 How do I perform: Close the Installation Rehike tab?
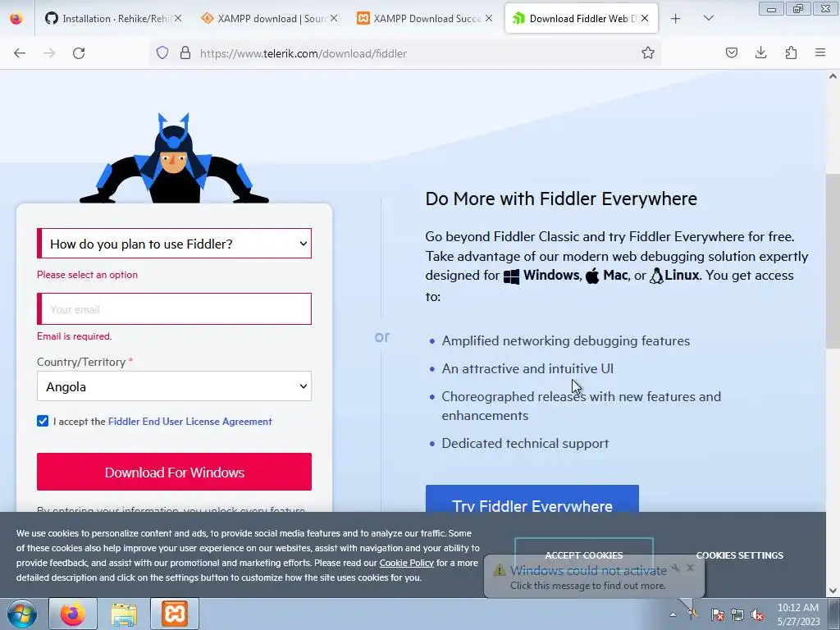click(x=178, y=18)
